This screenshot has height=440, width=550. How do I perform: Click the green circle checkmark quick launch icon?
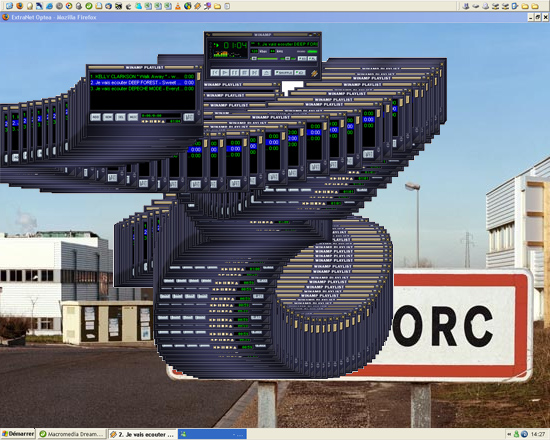click(89, 6)
